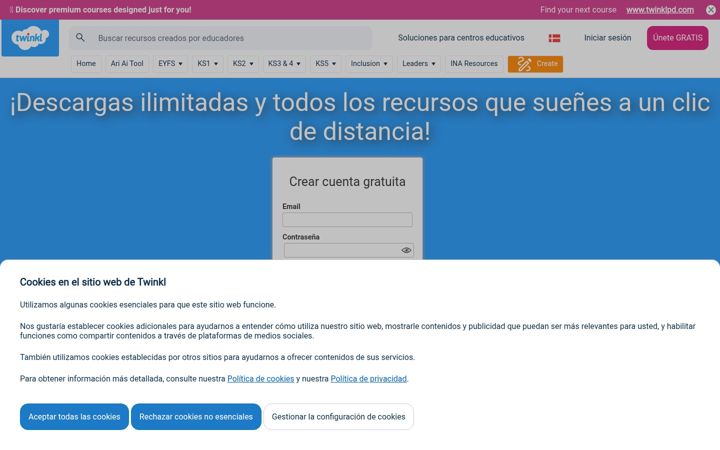
Task: Open INA Resources menu item
Action: pyautogui.click(x=474, y=63)
